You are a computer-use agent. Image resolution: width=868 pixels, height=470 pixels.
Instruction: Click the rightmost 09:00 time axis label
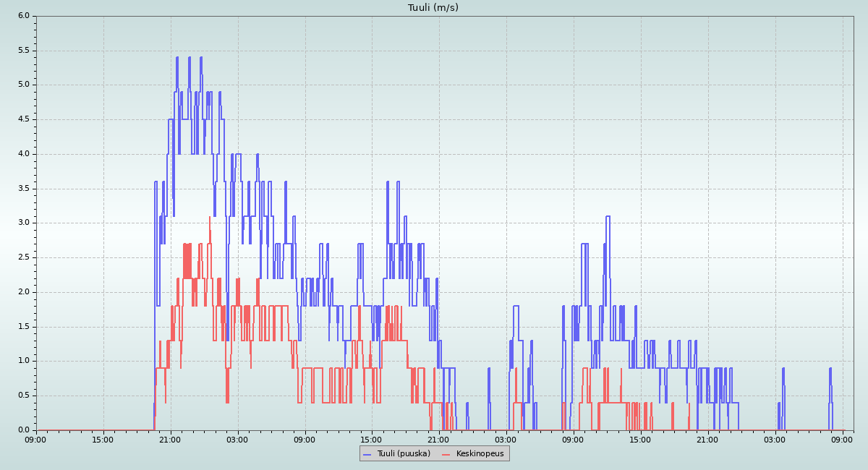[843, 439]
